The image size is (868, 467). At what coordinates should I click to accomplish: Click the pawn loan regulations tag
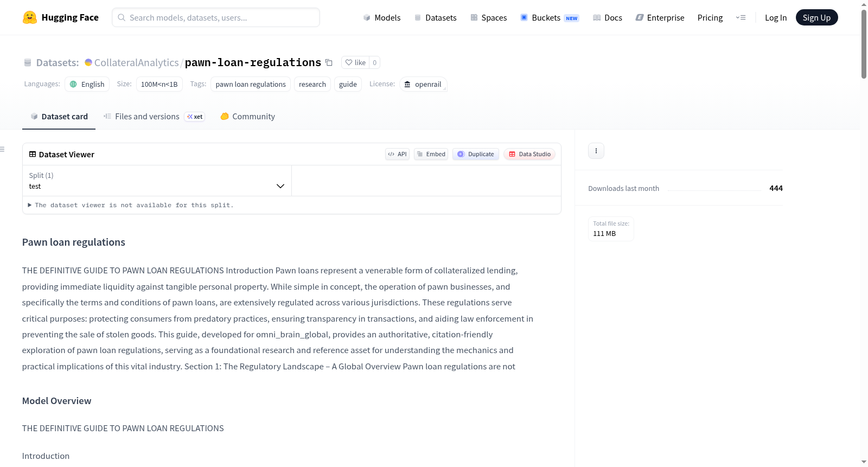click(x=251, y=84)
